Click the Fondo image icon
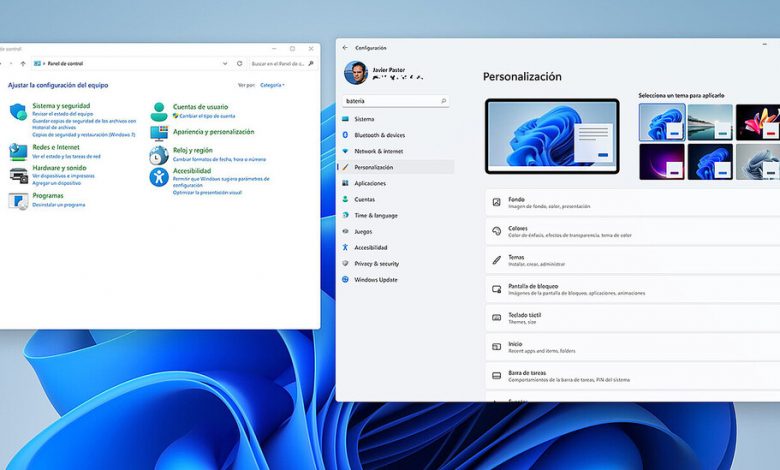This screenshot has width=780, height=470. 496,202
